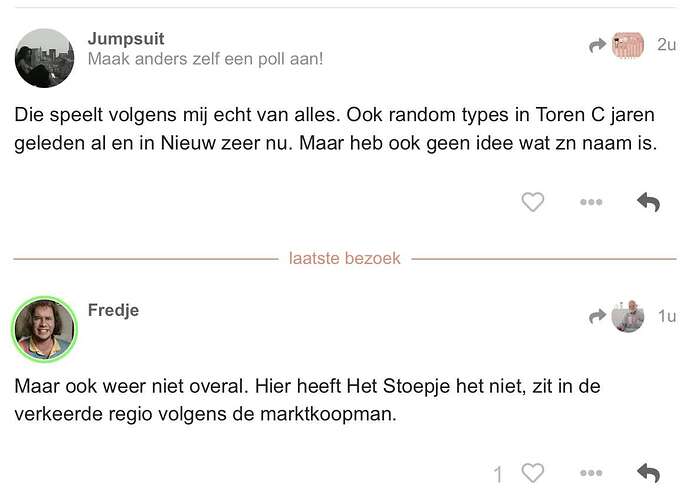Viewport: 690px width, 493px height.
Task: Open the pink avatar Jumpsuit replied to
Action: point(628,44)
